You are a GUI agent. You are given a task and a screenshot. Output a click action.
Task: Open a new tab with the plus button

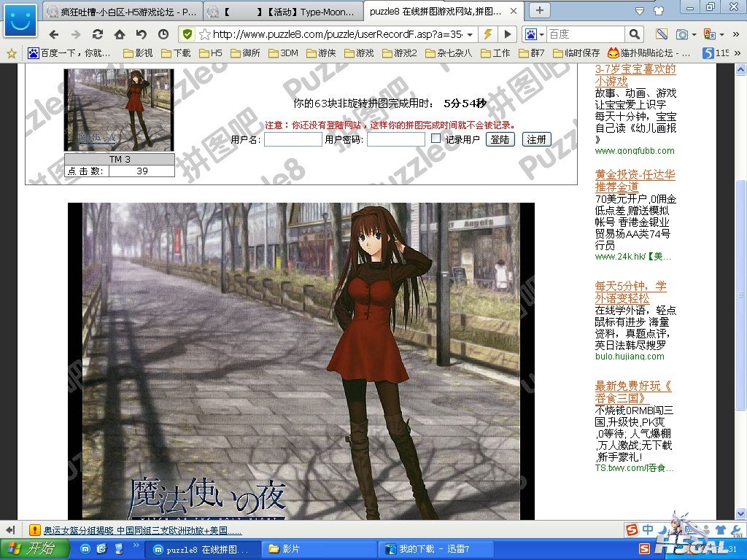click(x=540, y=10)
